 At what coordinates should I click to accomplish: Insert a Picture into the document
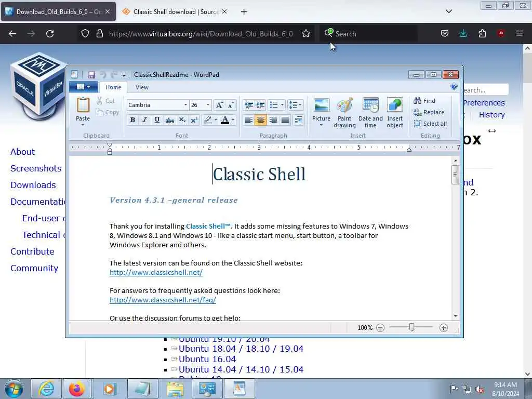tap(321, 112)
